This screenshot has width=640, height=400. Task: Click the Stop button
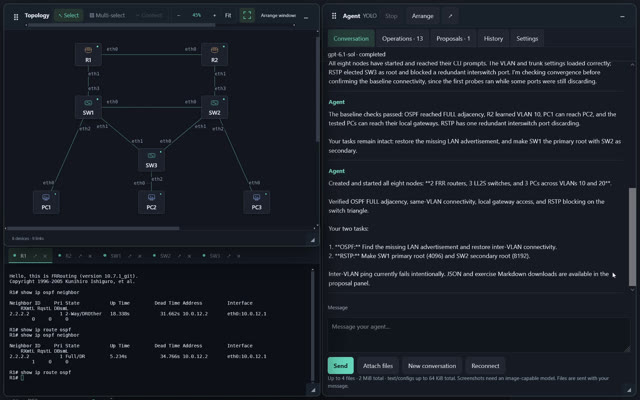[391, 16]
